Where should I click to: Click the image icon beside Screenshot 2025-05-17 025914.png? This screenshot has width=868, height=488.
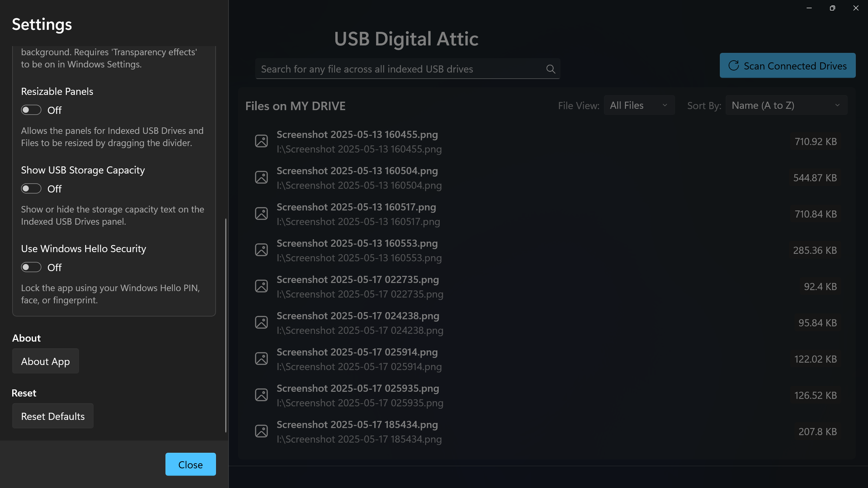(x=261, y=358)
